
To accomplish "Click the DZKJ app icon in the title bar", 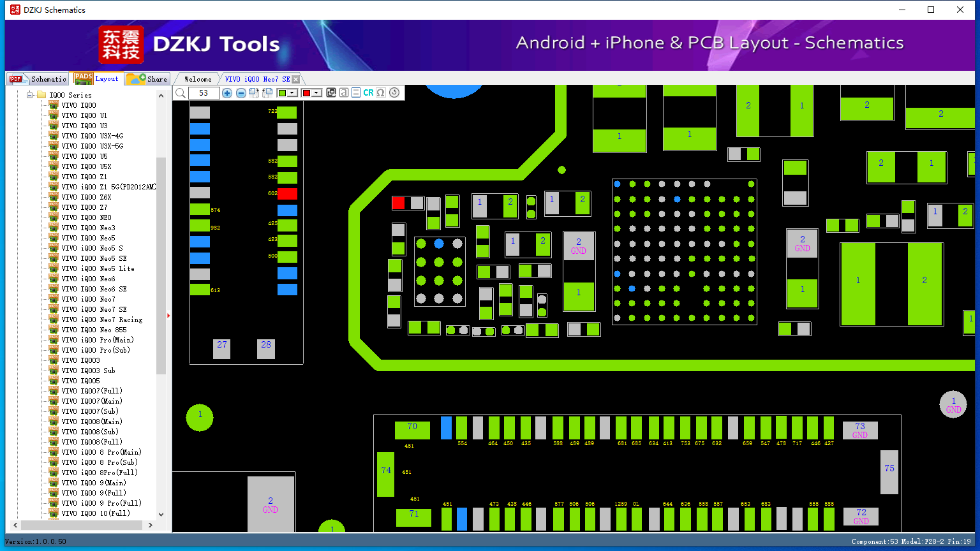I will pyautogui.click(x=15, y=10).
